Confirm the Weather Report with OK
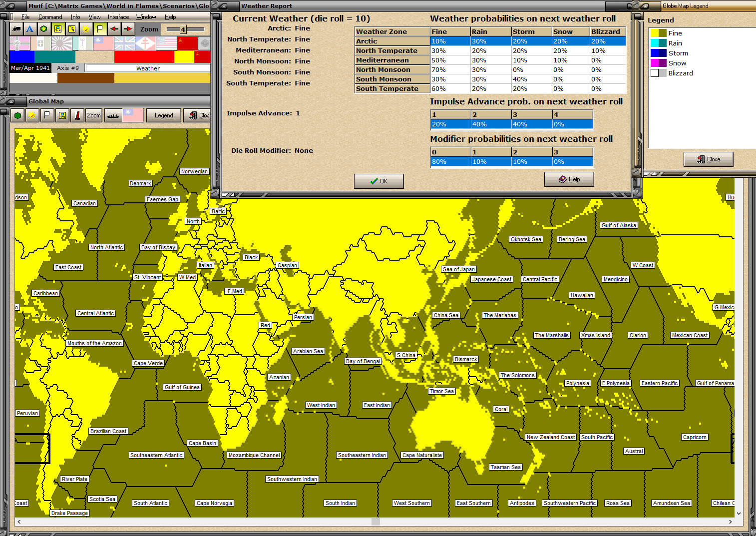The height and width of the screenshot is (536, 756). (x=378, y=181)
